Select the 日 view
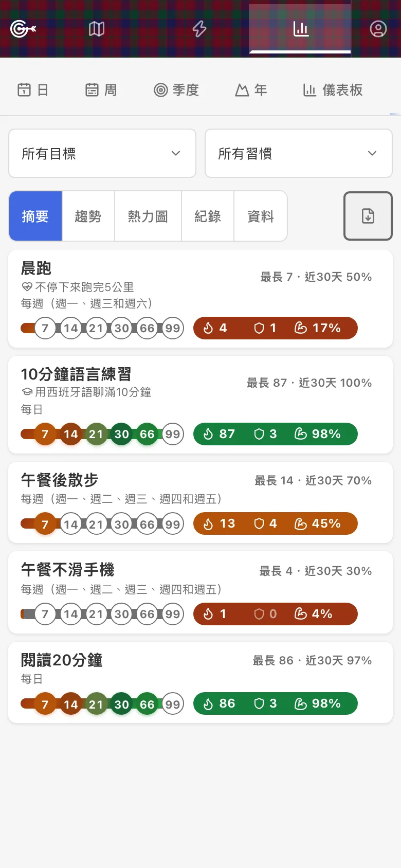 (33, 90)
